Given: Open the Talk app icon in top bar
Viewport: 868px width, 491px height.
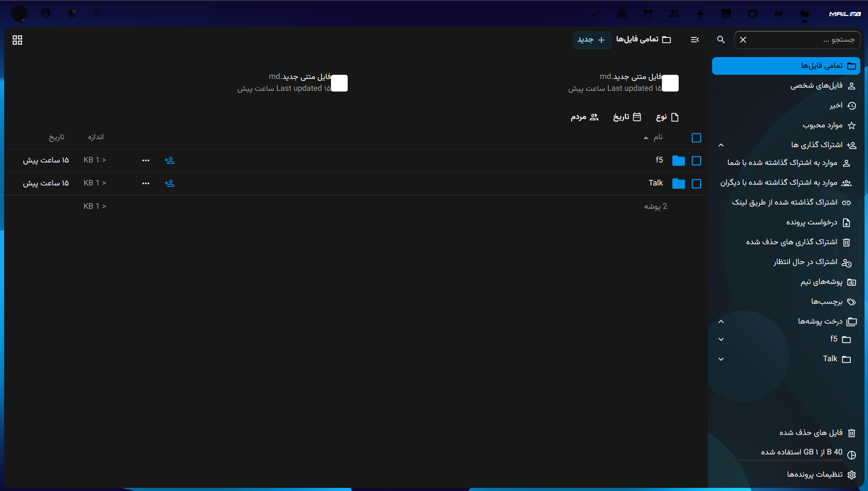Looking at the screenshot, I should [x=752, y=14].
